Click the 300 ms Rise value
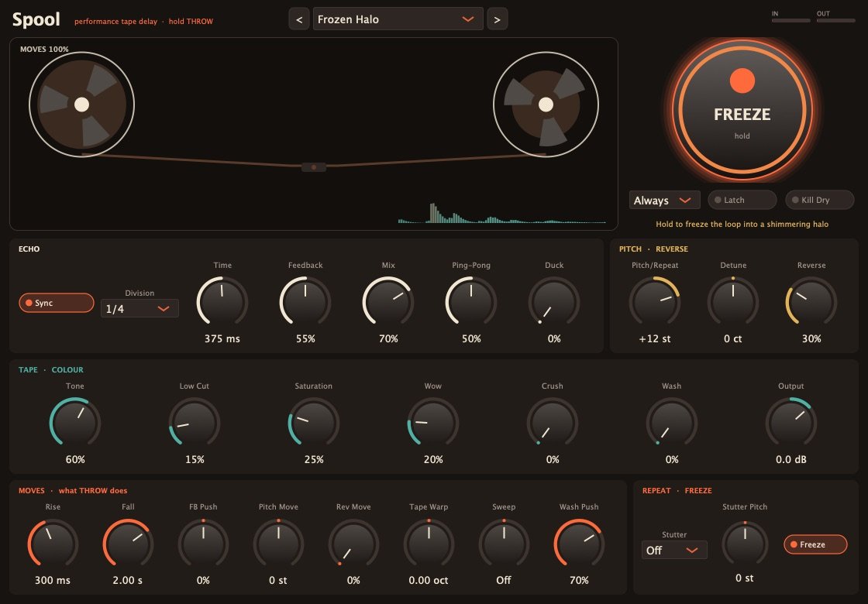Viewport: 868px width, 604px height. (x=53, y=580)
